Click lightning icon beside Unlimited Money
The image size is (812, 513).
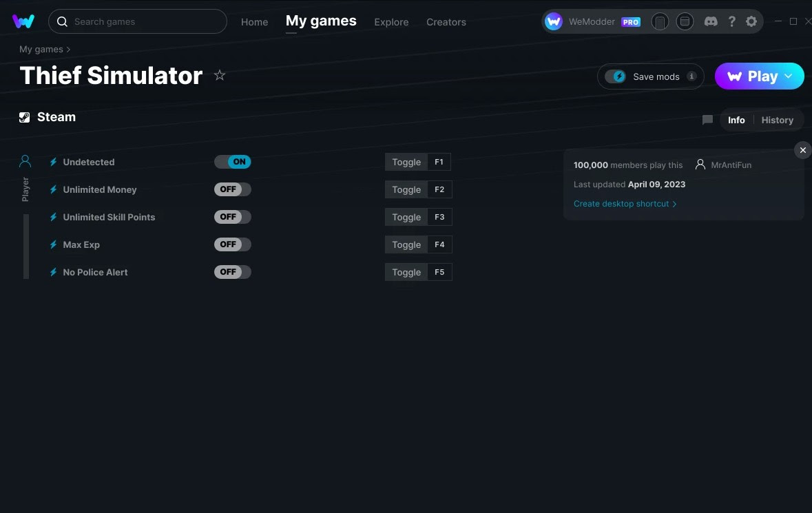[x=53, y=189]
